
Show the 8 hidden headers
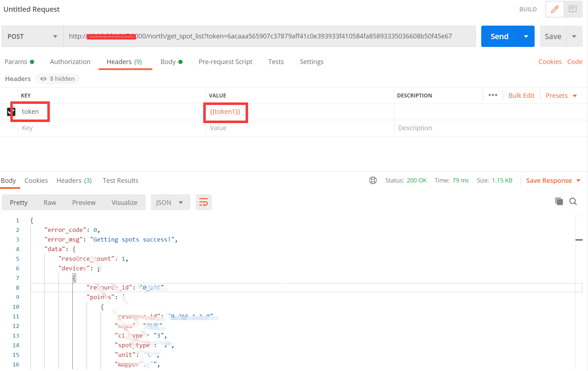(x=57, y=79)
